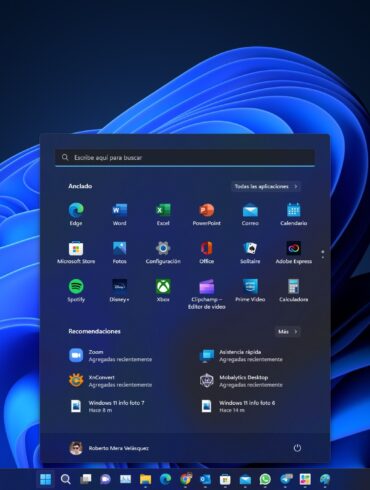This screenshot has height=490, width=370.
Task: Launch Word from pinned apps
Action: (119, 214)
